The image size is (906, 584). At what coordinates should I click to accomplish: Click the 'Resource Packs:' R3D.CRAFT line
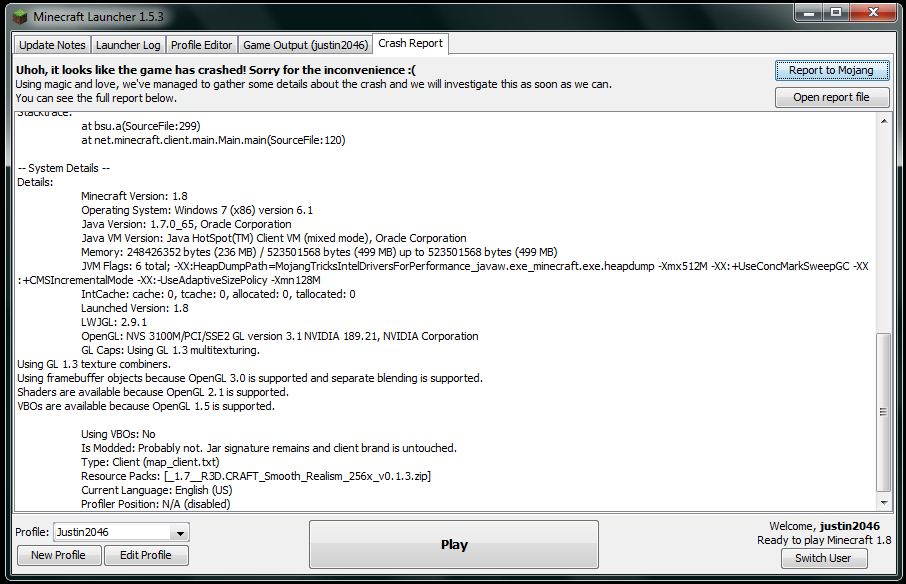tap(256, 476)
